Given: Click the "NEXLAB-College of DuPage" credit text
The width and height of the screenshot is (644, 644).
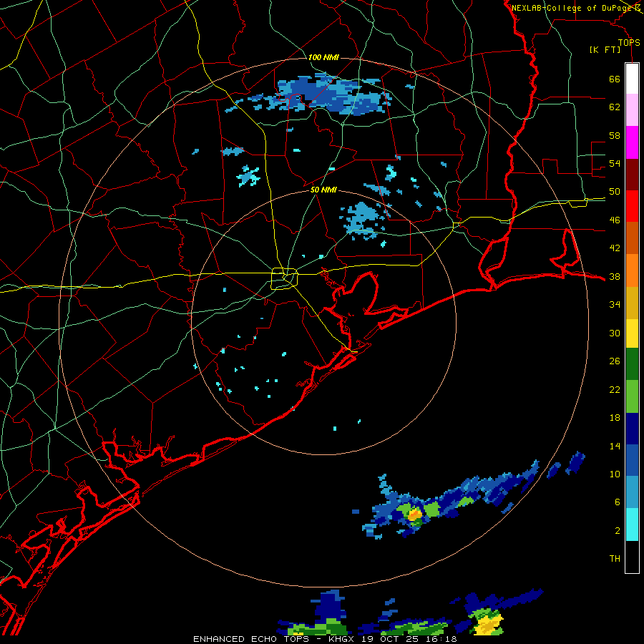Looking at the screenshot, I should click(x=572, y=8).
